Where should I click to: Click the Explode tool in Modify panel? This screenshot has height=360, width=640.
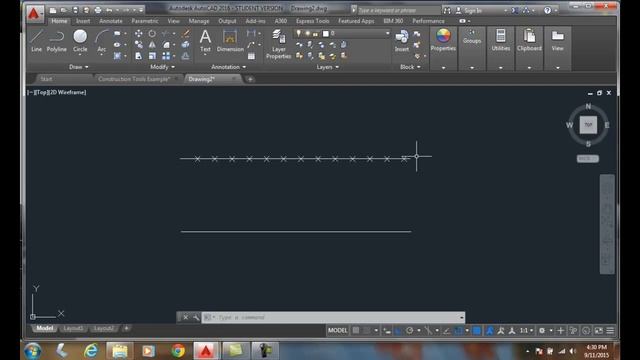[x=185, y=45]
